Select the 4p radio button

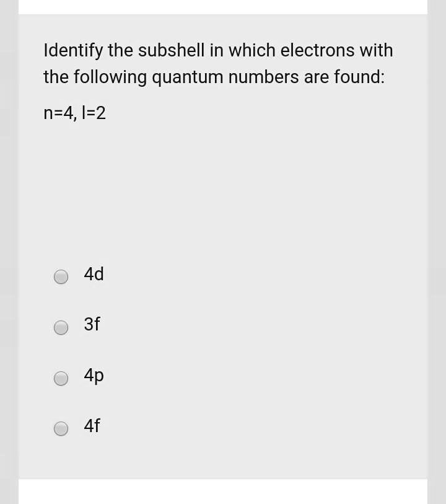click(x=61, y=378)
